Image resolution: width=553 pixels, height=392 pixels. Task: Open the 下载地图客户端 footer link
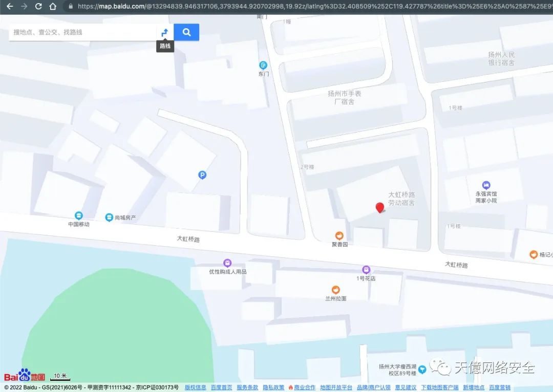tap(440, 387)
